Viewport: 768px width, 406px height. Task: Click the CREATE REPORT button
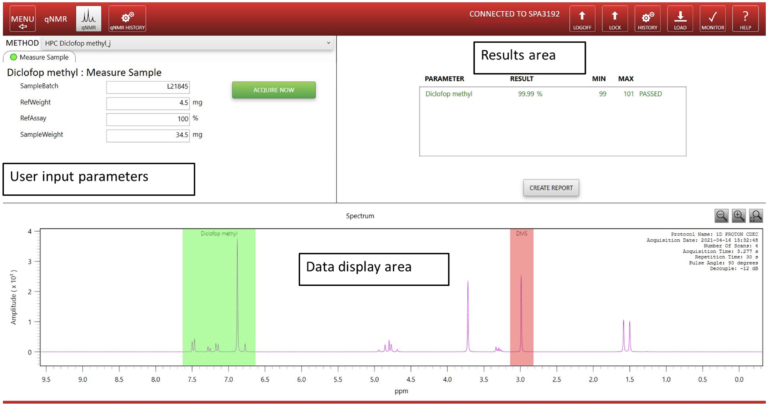551,187
